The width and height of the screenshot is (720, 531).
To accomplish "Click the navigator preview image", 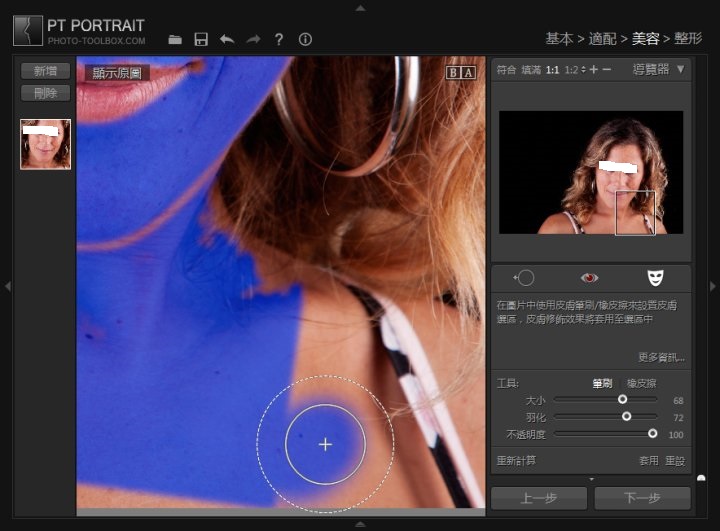I will point(591,172).
